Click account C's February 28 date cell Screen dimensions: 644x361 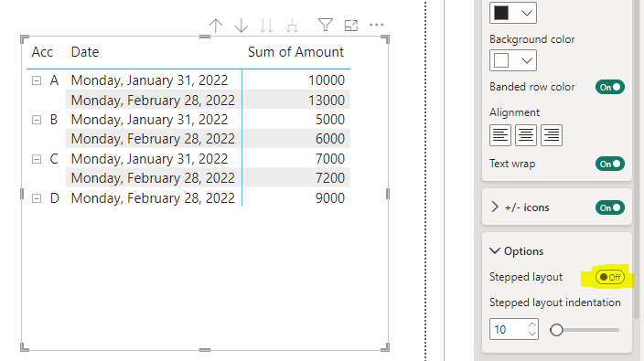pyautogui.click(x=153, y=178)
